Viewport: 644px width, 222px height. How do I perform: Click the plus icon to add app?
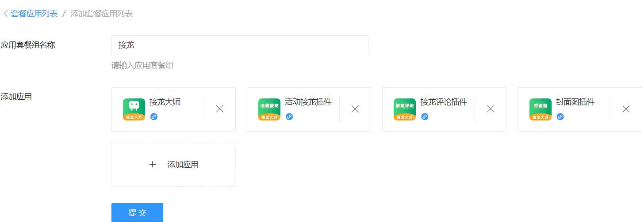click(x=153, y=165)
